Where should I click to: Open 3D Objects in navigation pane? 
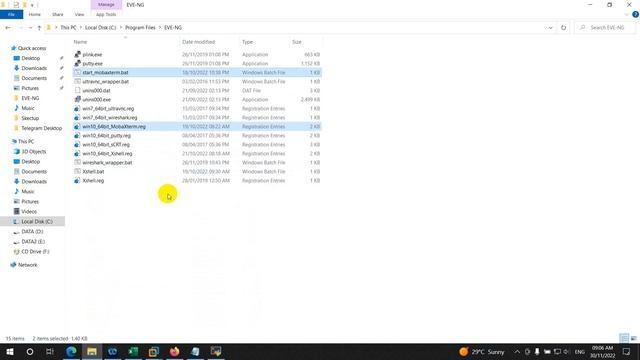[34, 152]
